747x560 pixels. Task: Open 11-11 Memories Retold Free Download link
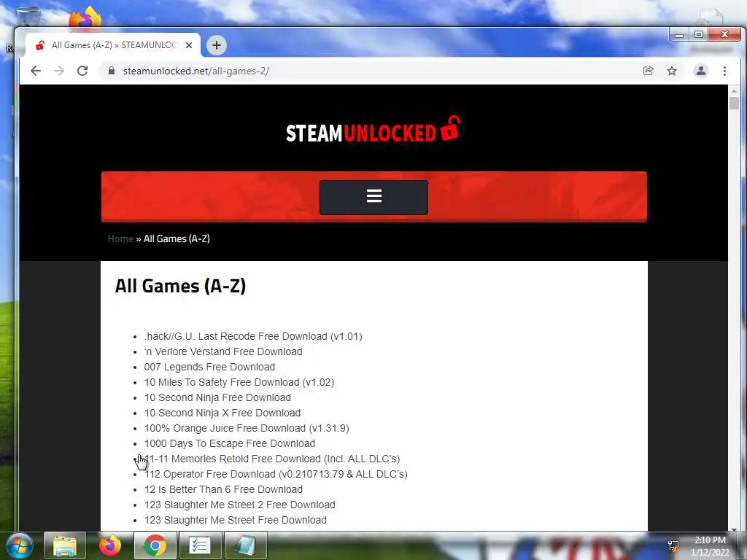pos(272,459)
